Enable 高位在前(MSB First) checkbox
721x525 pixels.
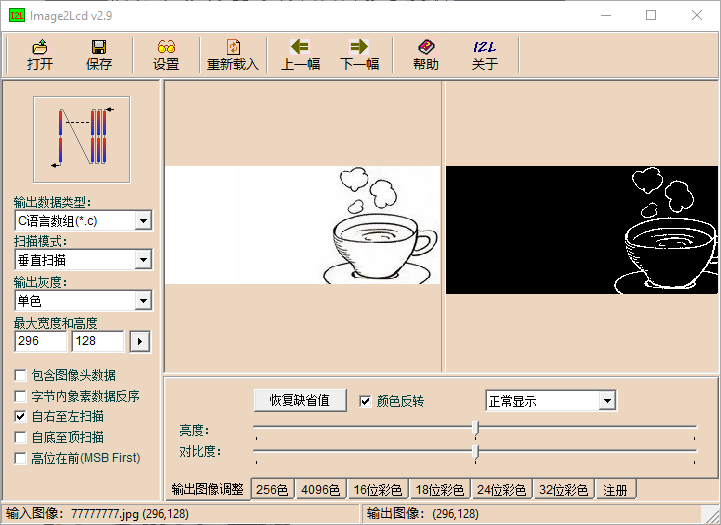point(20,458)
